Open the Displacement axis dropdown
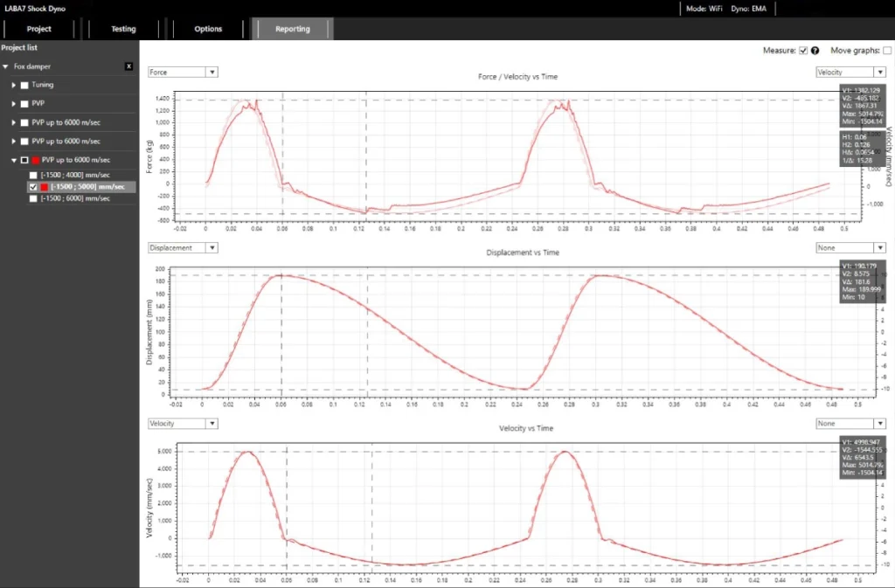 coord(183,248)
